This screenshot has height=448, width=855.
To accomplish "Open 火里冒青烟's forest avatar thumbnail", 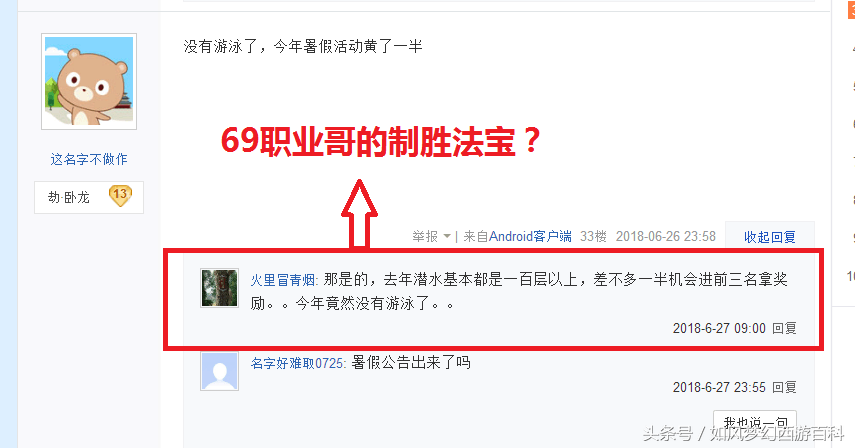I will coord(219,288).
